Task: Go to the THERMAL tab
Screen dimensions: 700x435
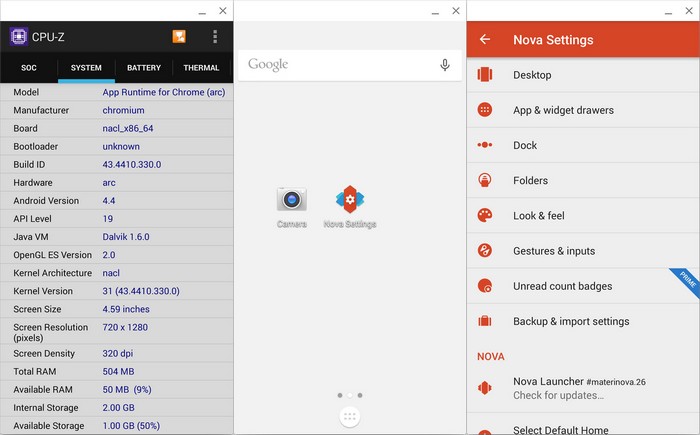Action: 201,68
